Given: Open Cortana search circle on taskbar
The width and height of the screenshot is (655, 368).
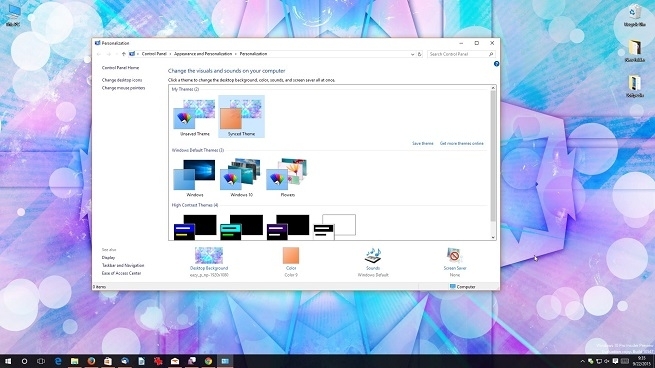Looking at the screenshot, I should [24, 361].
